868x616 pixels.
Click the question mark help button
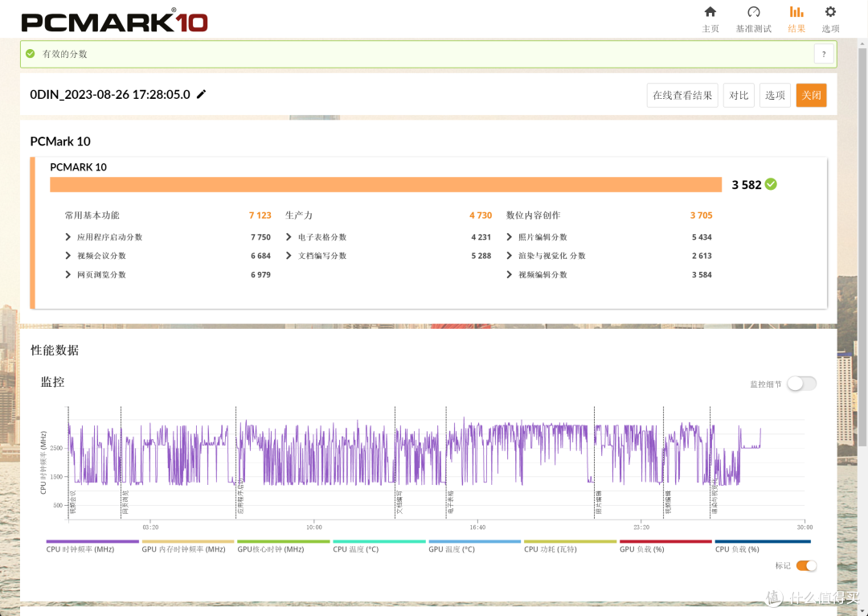pos(824,54)
